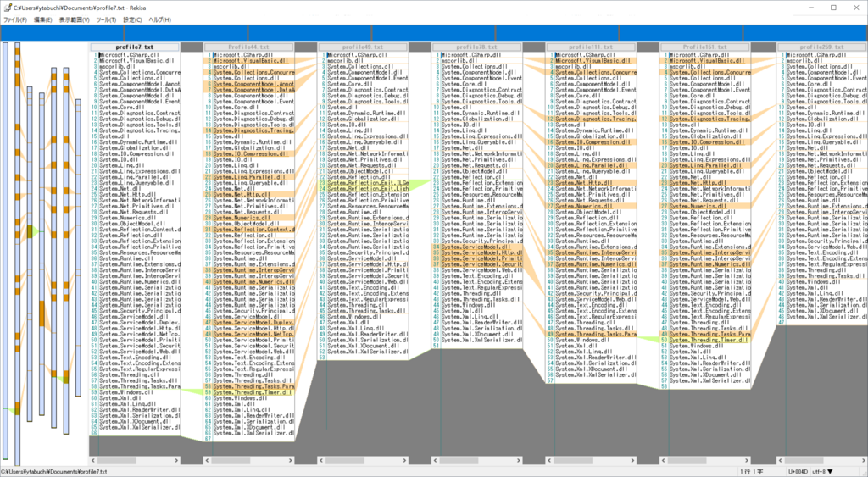The height and width of the screenshot is (477, 868).
Task: Click left scroll arrow under profile78.txt pane
Action: pos(436,460)
